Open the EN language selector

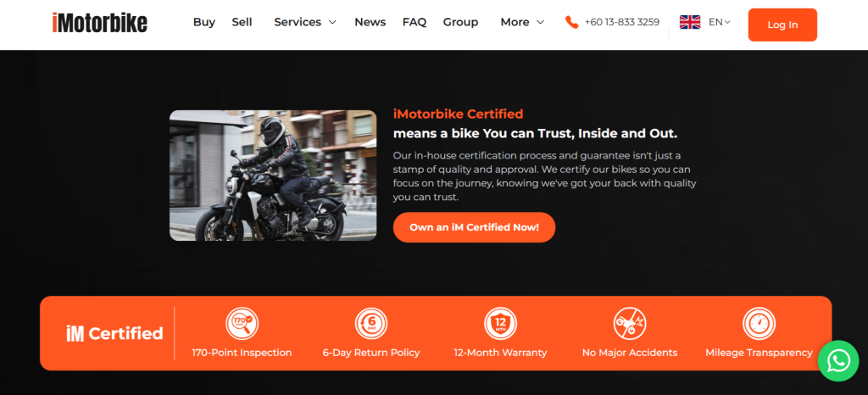[x=720, y=22]
